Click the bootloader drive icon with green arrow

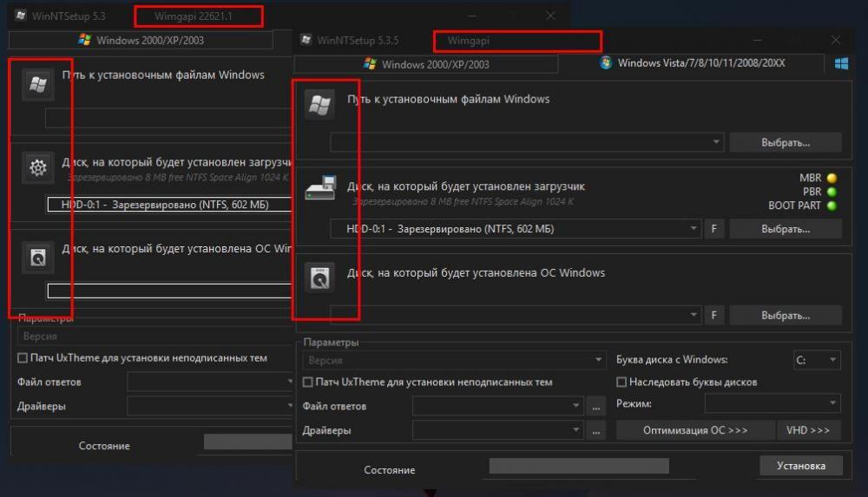[x=319, y=189]
